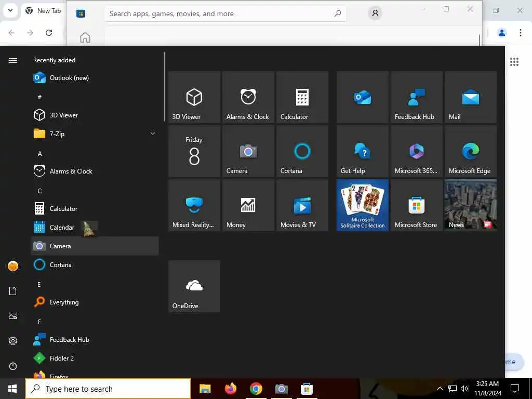
Task: Open the Outlook tile
Action: (x=362, y=97)
